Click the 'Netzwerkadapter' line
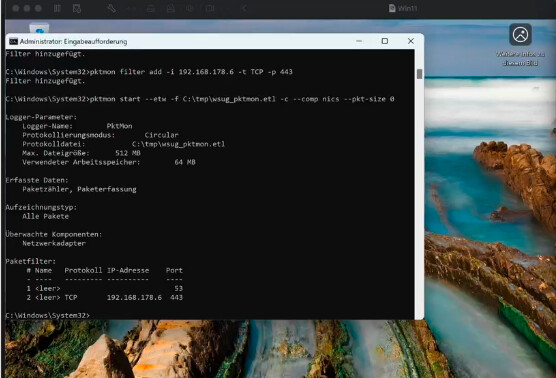The image size is (556, 378). 54,243
